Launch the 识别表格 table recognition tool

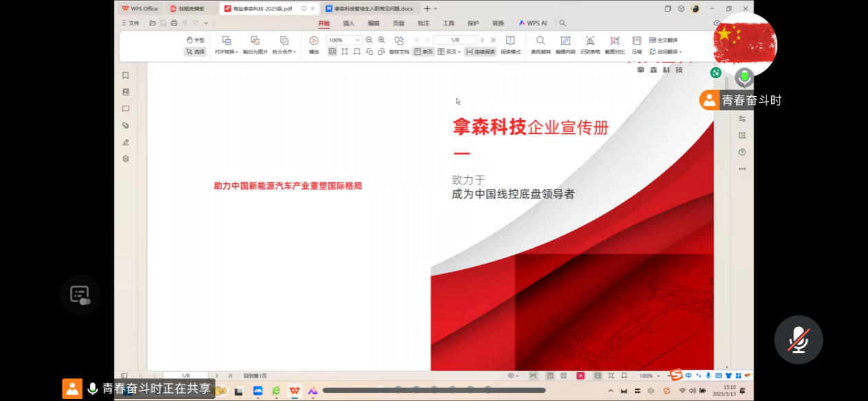(x=590, y=45)
